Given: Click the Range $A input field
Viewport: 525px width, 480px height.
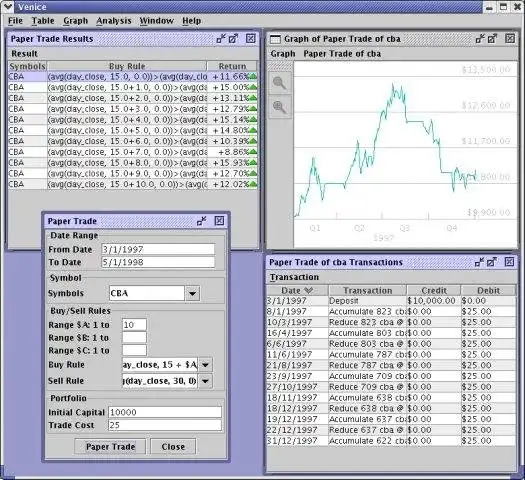Looking at the screenshot, I should click(134, 325).
